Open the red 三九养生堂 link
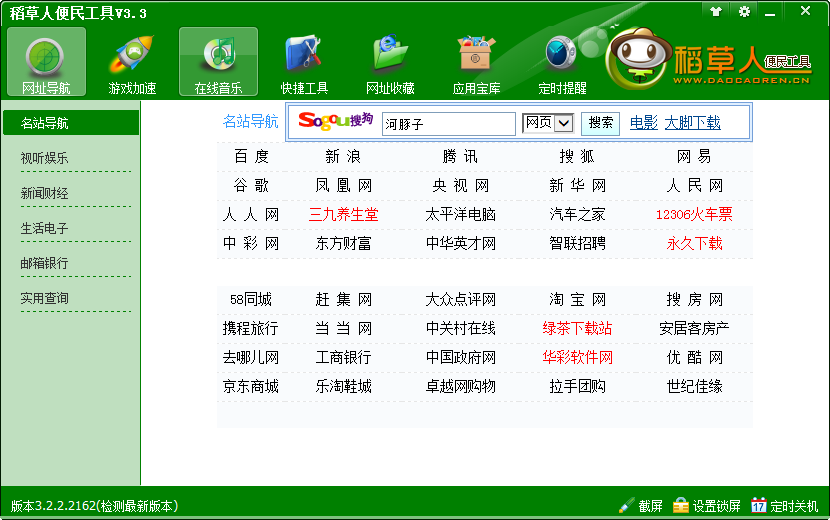Viewport: 830px width, 520px height. pyautogui.click(x=343, y=214)
